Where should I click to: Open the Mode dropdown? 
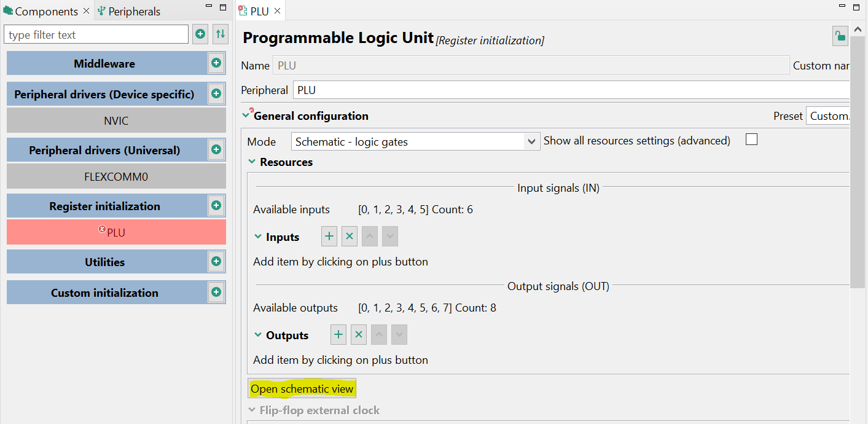[x=531, y=141]
